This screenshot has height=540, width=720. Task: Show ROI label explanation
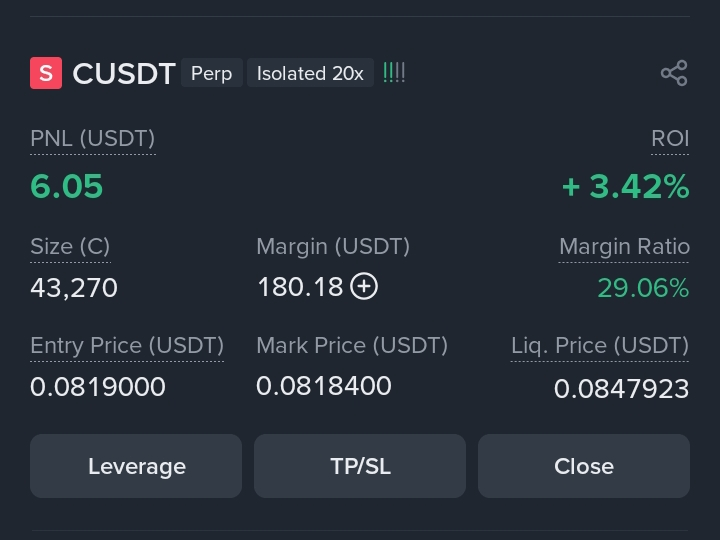point(670,139)
